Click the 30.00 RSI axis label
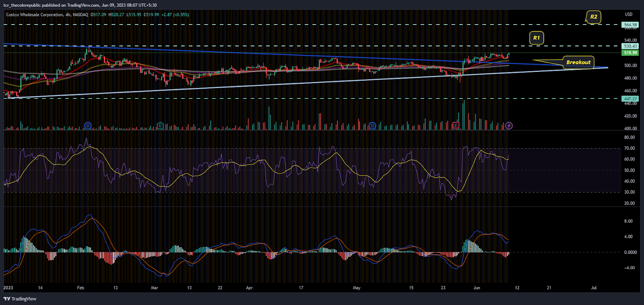This screenshot has width=644, height=305. pyautogui.click(x=630, y=192)
